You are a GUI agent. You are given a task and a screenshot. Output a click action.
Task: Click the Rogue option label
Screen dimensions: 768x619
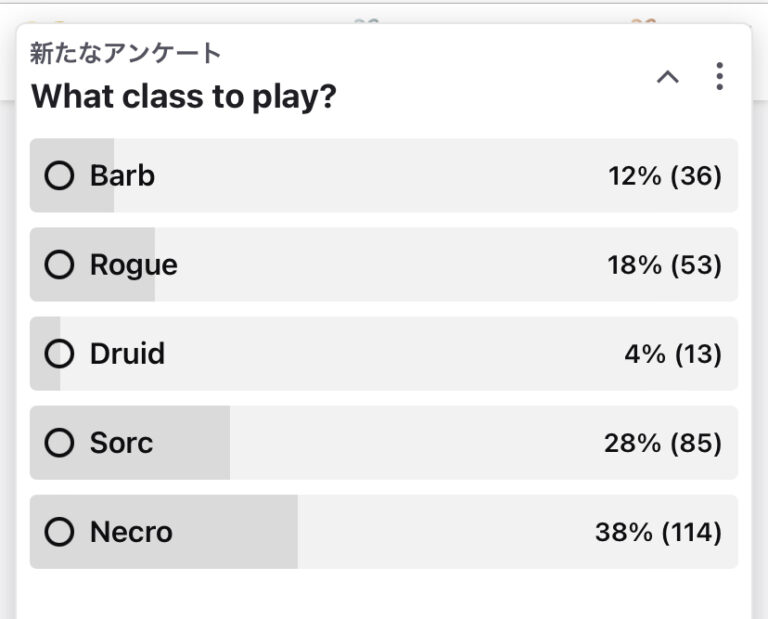134,265
